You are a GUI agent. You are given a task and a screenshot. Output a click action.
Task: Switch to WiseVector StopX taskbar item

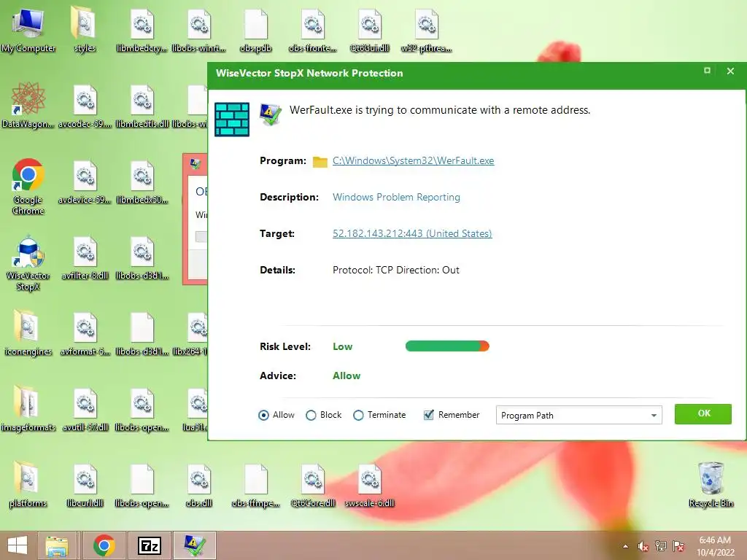click(194, 545)
